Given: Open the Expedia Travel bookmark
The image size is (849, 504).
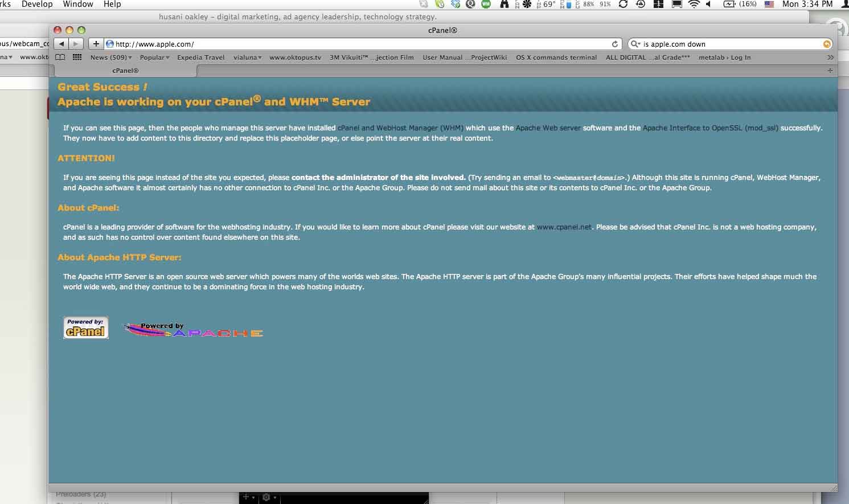Looking at the screenshot, I should click(x=200, y=58).
